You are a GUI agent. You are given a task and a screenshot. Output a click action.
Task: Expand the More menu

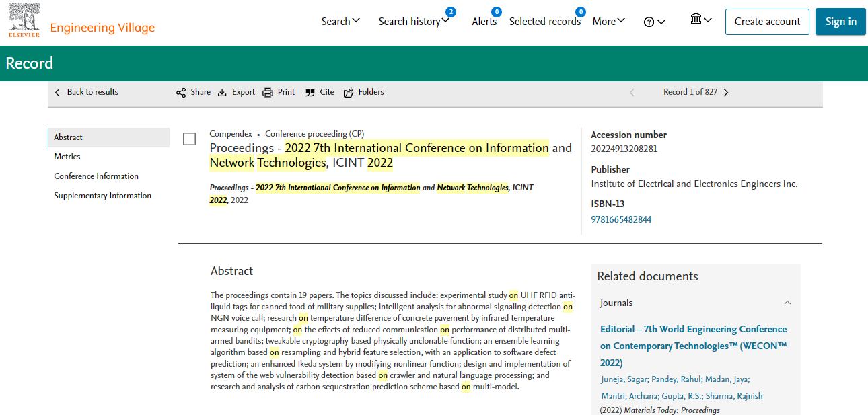[609, 22]
